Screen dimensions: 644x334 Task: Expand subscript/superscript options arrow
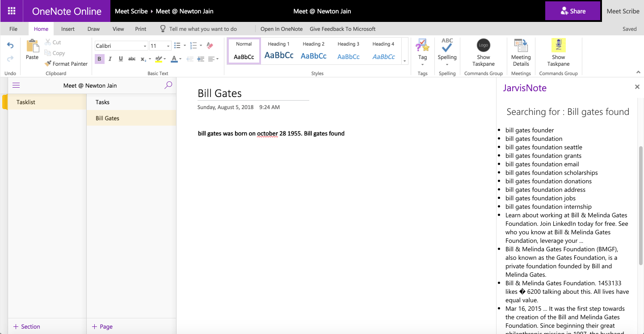pos(150,59)
